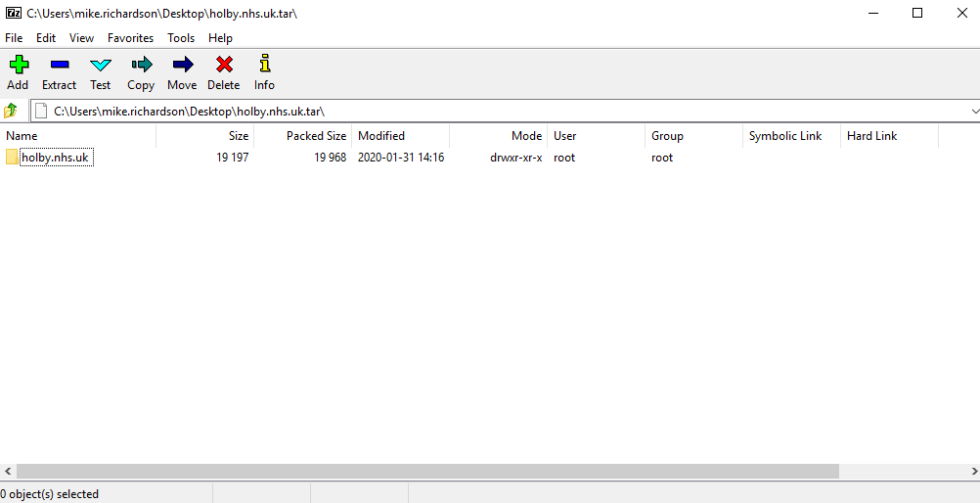Click the Copy toolbar icon
The image size is (980, 503).
pyautogui.click(x=141, y=65)
